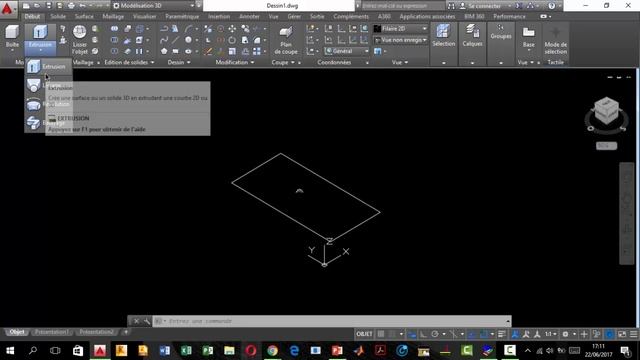Viewport: 640px width, 360px height.
Task: Click the Mode de sélection button
Action: (556, 41)
